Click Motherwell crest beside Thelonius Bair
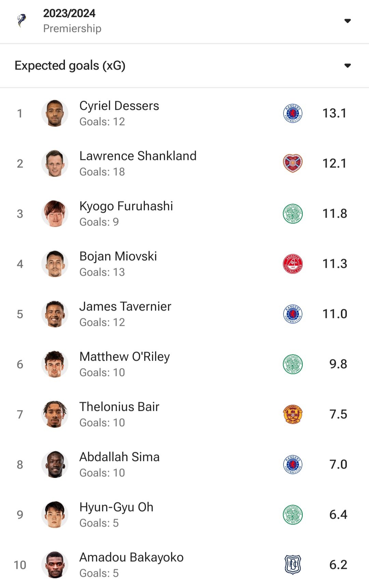369x588 pixels. (x=293, y=414)
